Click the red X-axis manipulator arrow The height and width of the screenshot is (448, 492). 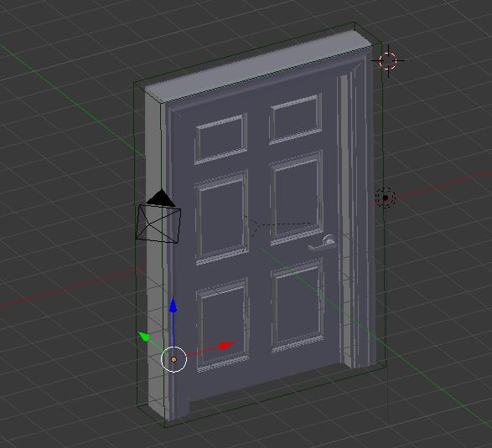point(226,345)
